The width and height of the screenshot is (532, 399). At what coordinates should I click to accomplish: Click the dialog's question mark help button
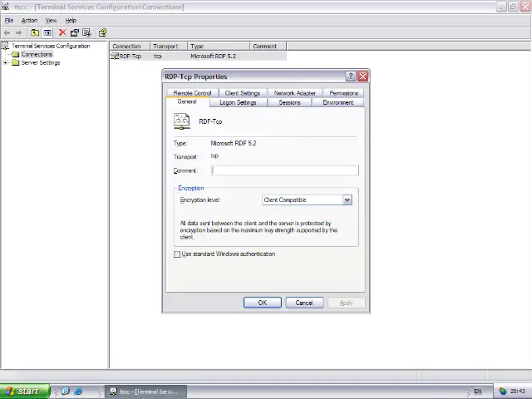(351, 76)
